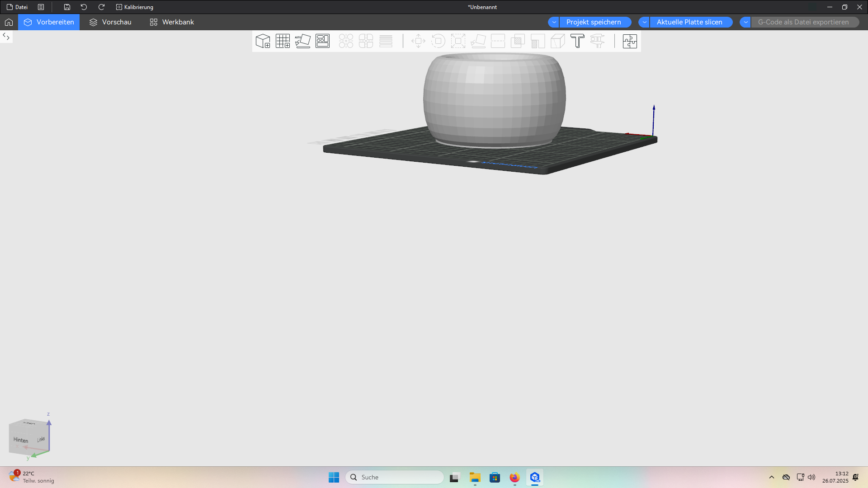Run Auto orient on objects
Image resolution: width=868 pixels, height=488 pixels.
point(302,41)
